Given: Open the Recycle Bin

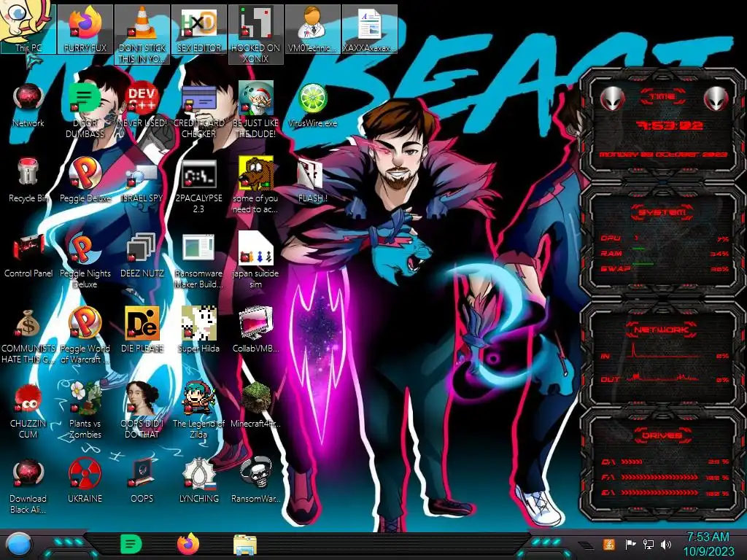Looking at the screenshot, I should 28,180.
